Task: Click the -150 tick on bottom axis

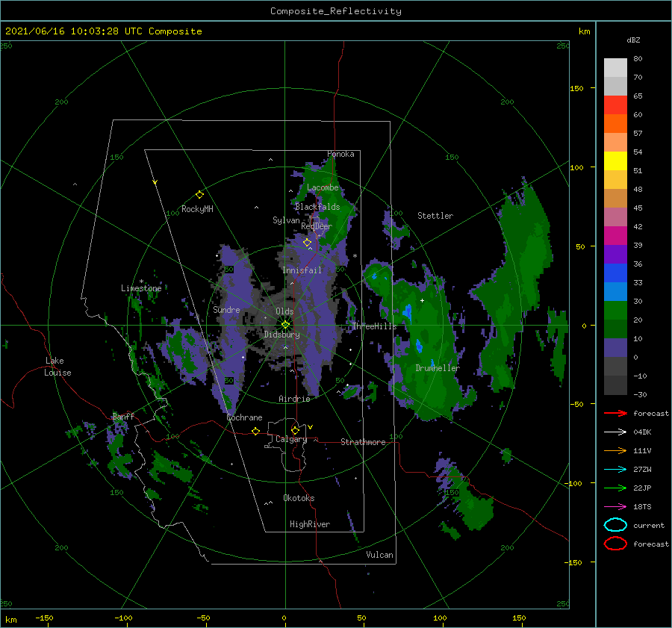Action: click(44, 618)
